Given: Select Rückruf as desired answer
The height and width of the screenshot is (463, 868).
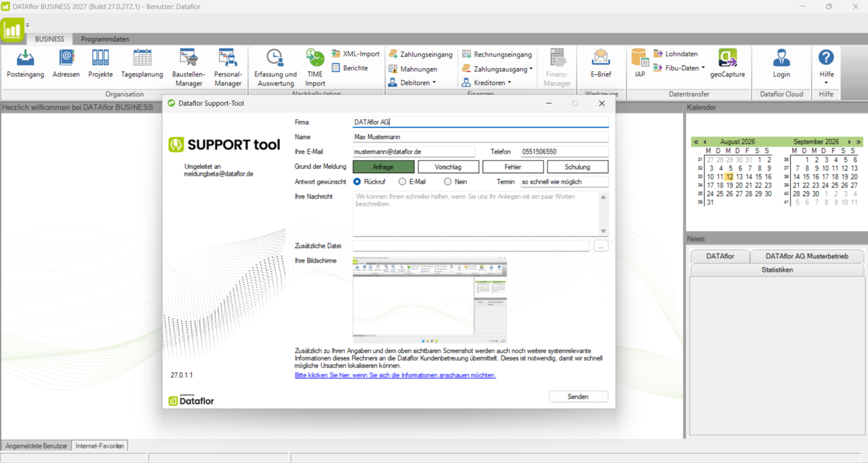Looking at the screenshot, I should [357, 182].
